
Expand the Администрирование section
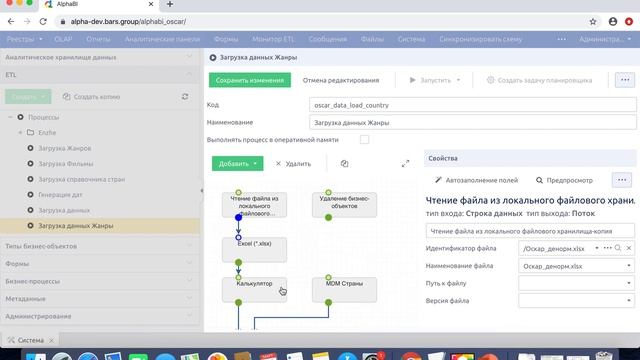pyautogui.click(x=100, y=316)
